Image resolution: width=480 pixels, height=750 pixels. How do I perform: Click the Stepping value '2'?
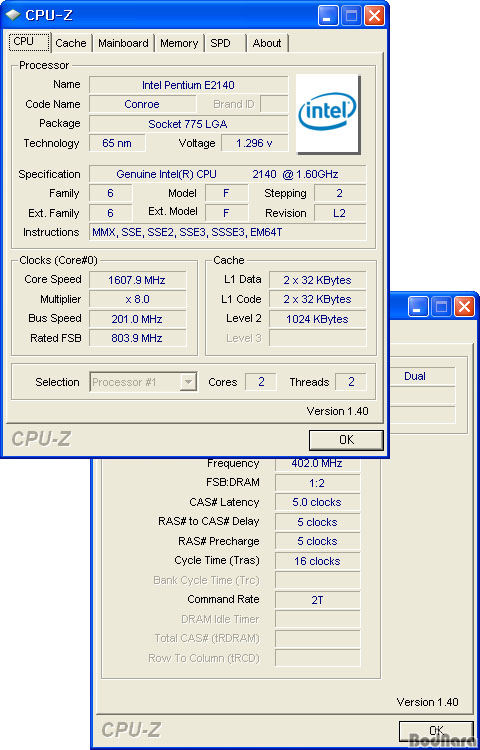point(340,193)
